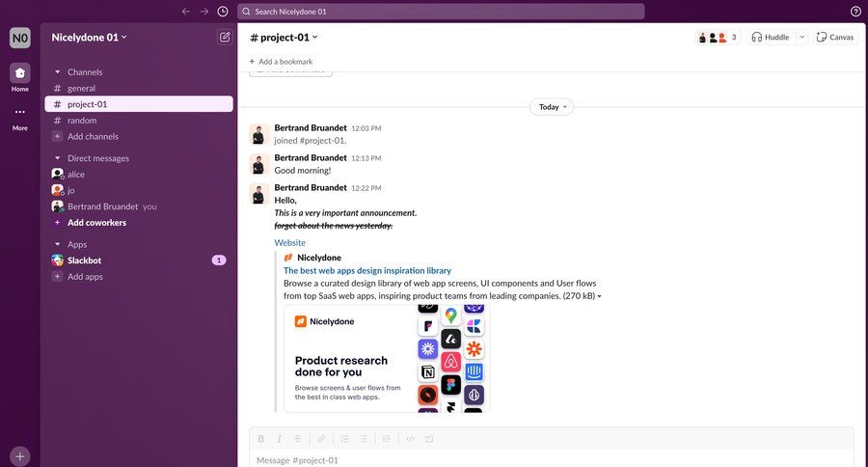868x467 pixels.
Task: Open the Nicelydone preview image
Action: (x=387, y=358)
